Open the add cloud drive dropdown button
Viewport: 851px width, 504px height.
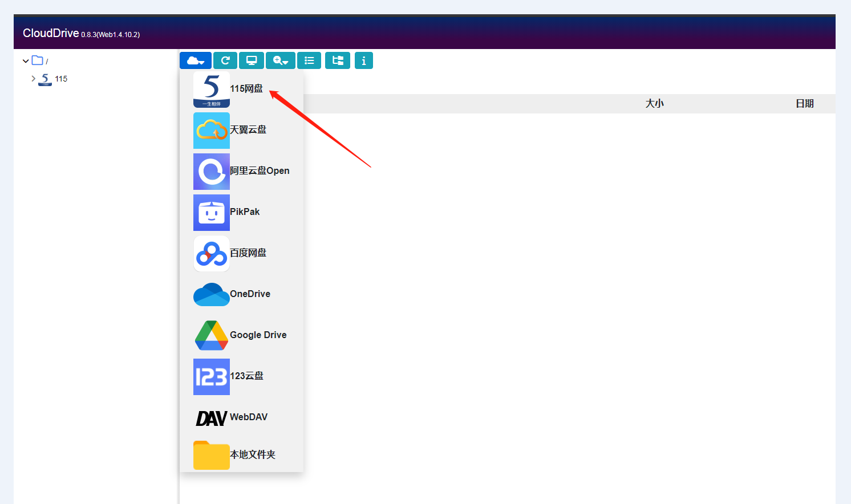click(x=196, y=60)
